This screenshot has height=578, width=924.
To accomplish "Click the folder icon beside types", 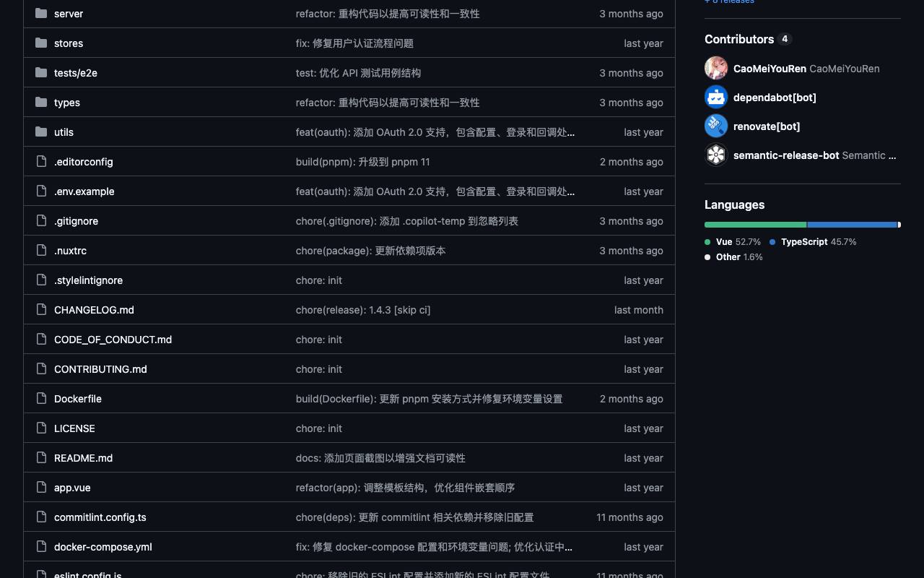I will click(41, 103).
